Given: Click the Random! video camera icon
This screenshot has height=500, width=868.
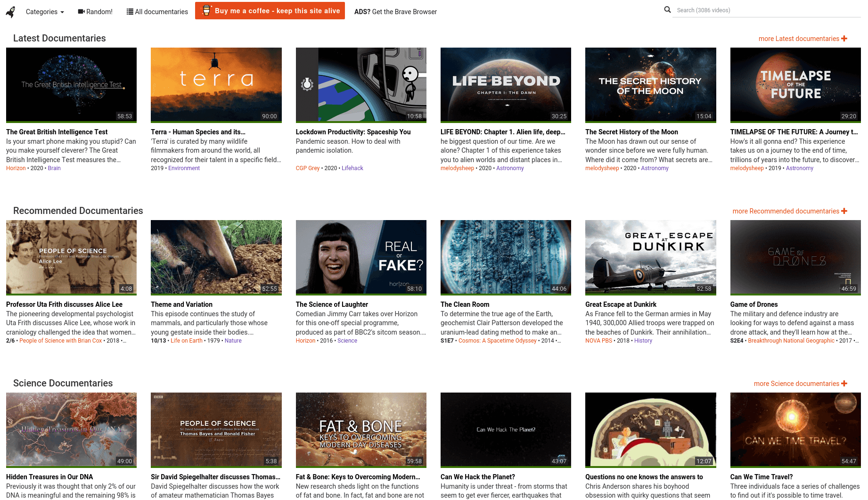Looking at the screenshot, I should [81, 11].
